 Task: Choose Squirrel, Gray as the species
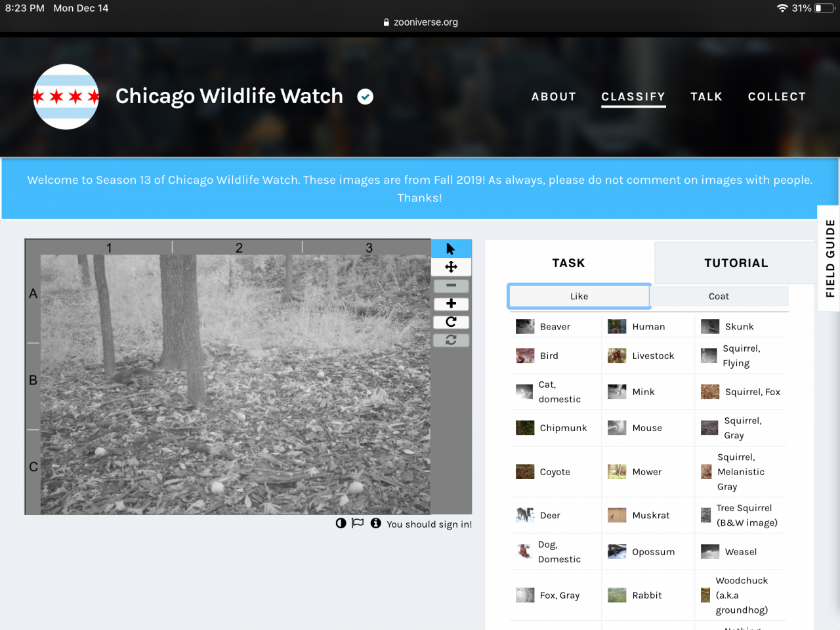click(x=741, y=428)
